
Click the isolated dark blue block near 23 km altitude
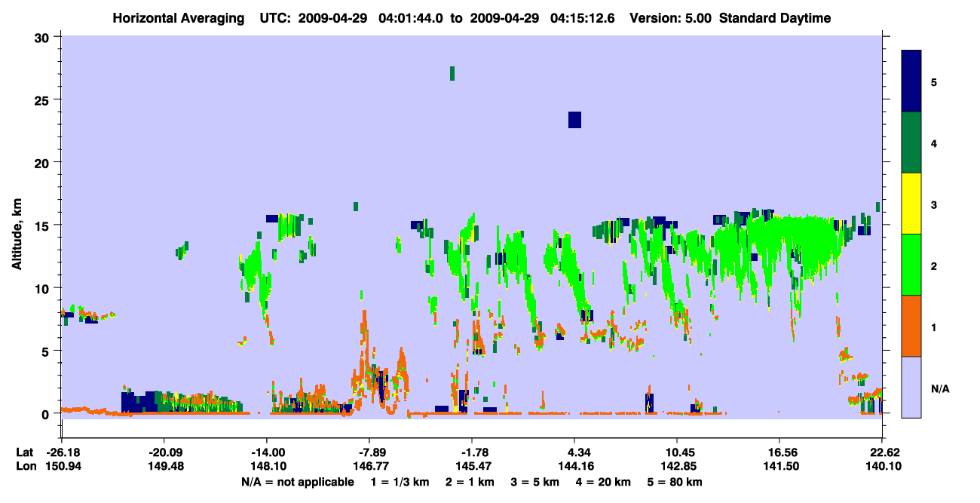pyautogui.click(x=574, y=120)
